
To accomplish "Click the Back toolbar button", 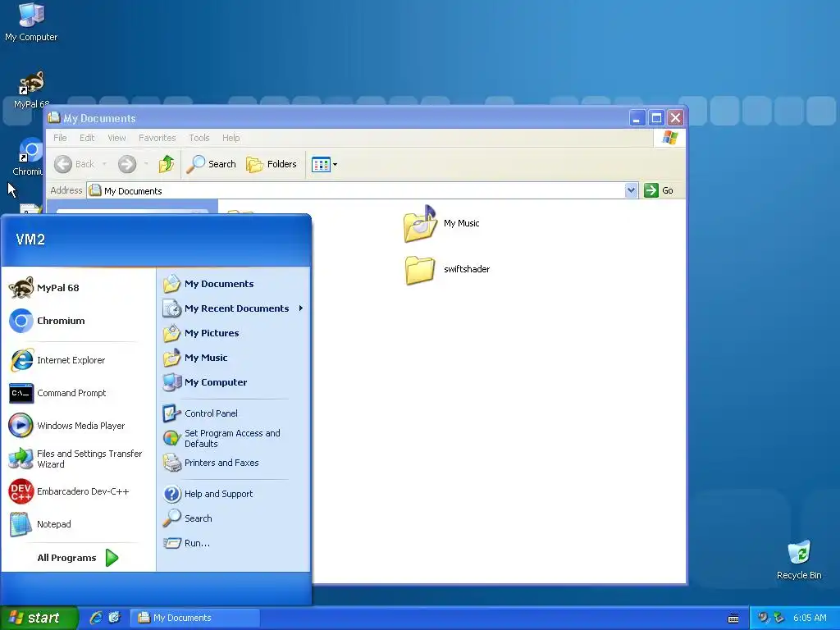I will 75,164.
